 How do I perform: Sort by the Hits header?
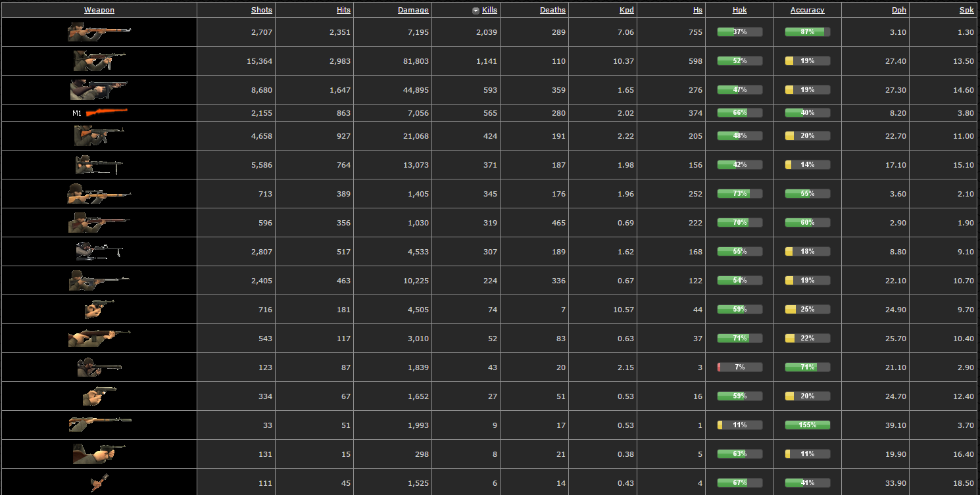coord(343,10)
